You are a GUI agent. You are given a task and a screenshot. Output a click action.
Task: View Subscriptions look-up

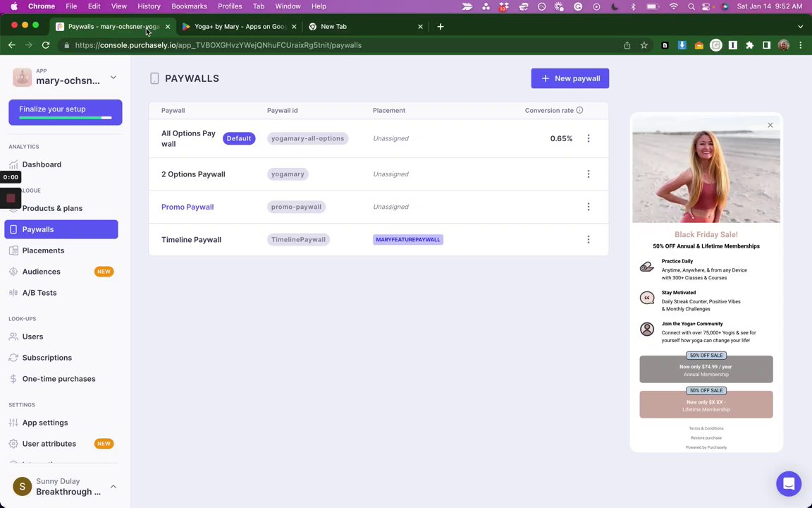[x=47, y=358]
